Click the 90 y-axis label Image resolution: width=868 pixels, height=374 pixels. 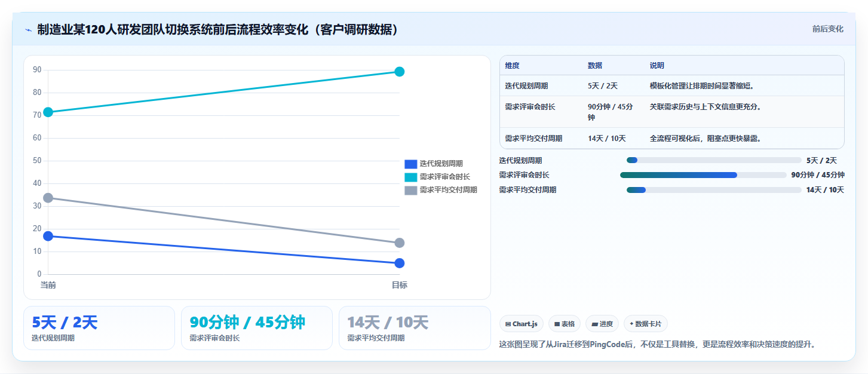coord(37,70)
